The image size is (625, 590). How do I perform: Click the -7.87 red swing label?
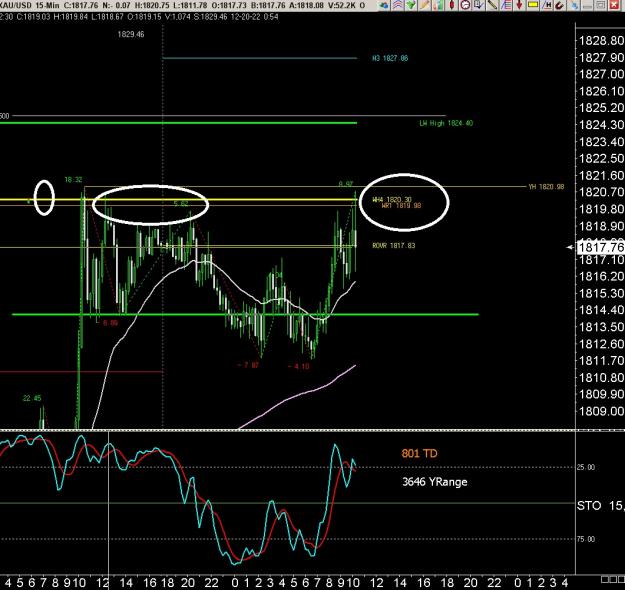(x=248, y=365)
